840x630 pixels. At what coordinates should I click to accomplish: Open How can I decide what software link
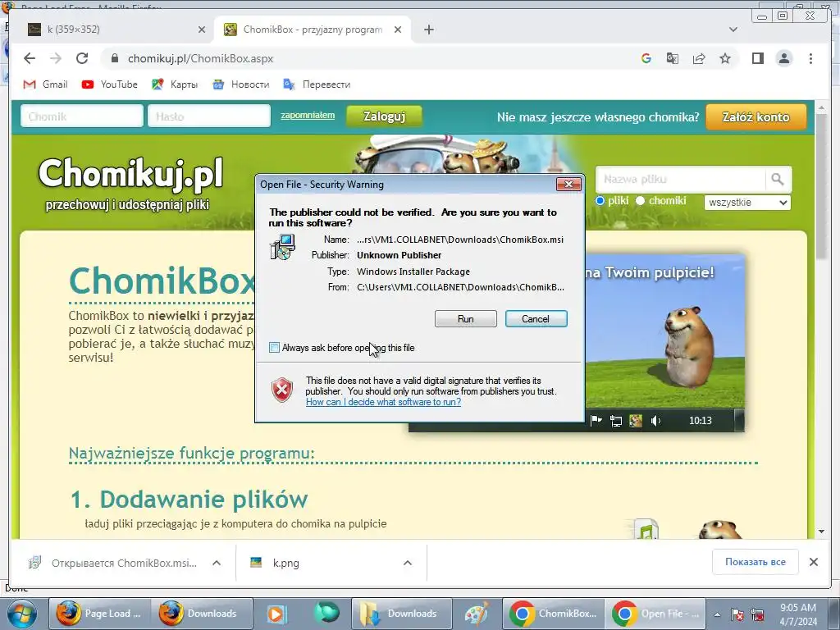pos(383,402)
